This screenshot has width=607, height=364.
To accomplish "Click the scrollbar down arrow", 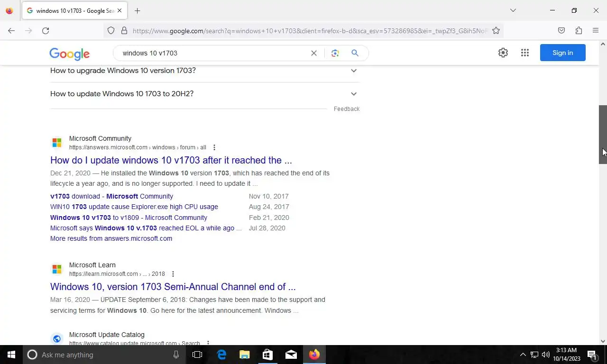I will point(603,341).
